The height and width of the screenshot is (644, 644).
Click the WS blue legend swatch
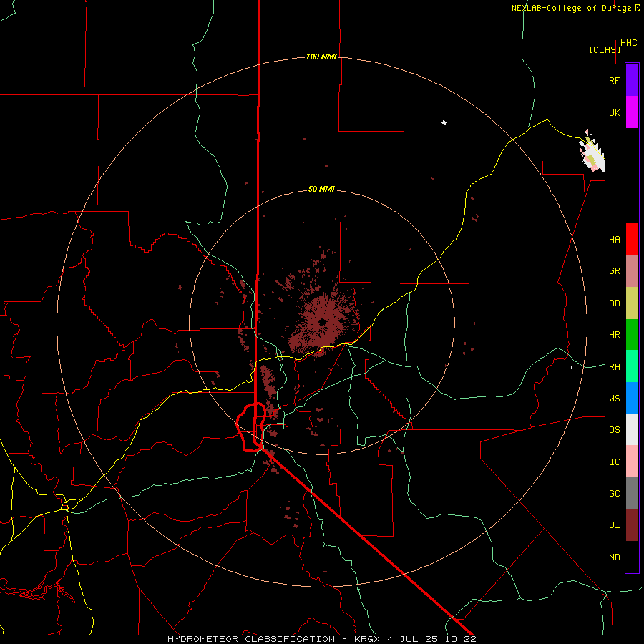[632, 398]
